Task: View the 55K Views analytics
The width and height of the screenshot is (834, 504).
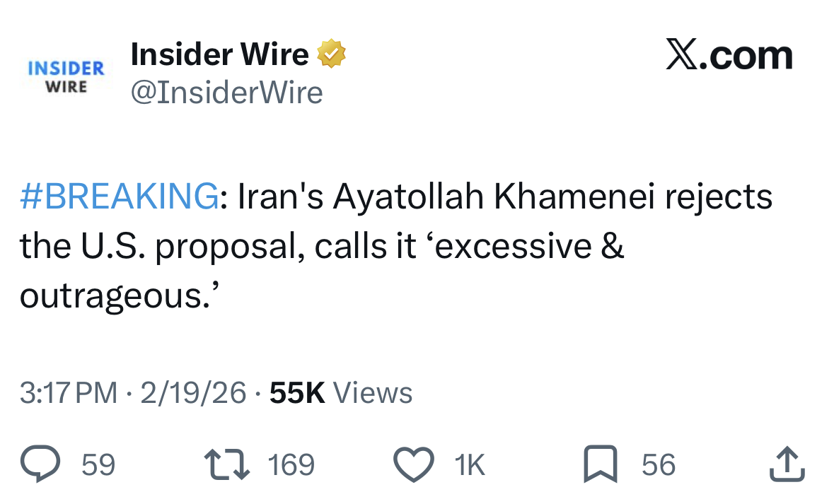Action: coord(342,393)
